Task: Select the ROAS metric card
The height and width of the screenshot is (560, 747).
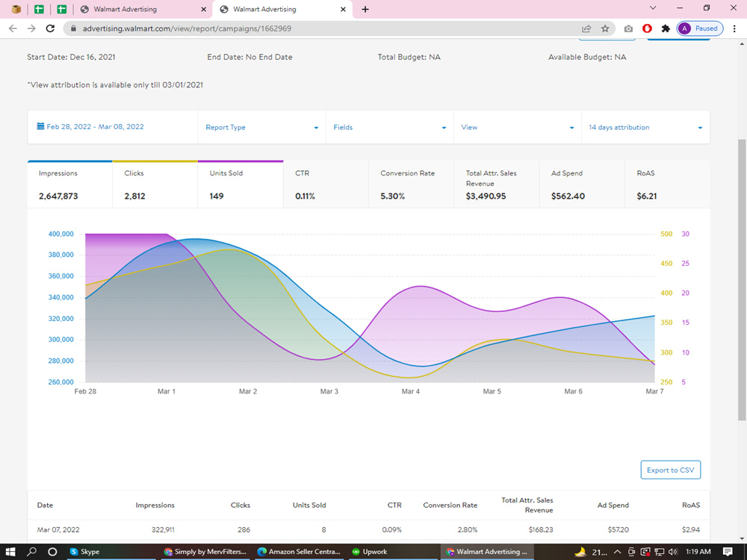Action: click(667, 184)
